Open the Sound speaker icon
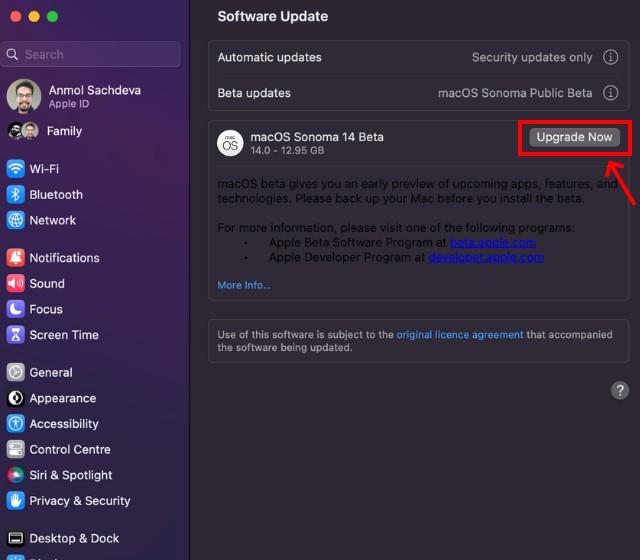This screenshot has height=560, width=640. [16, 283]
